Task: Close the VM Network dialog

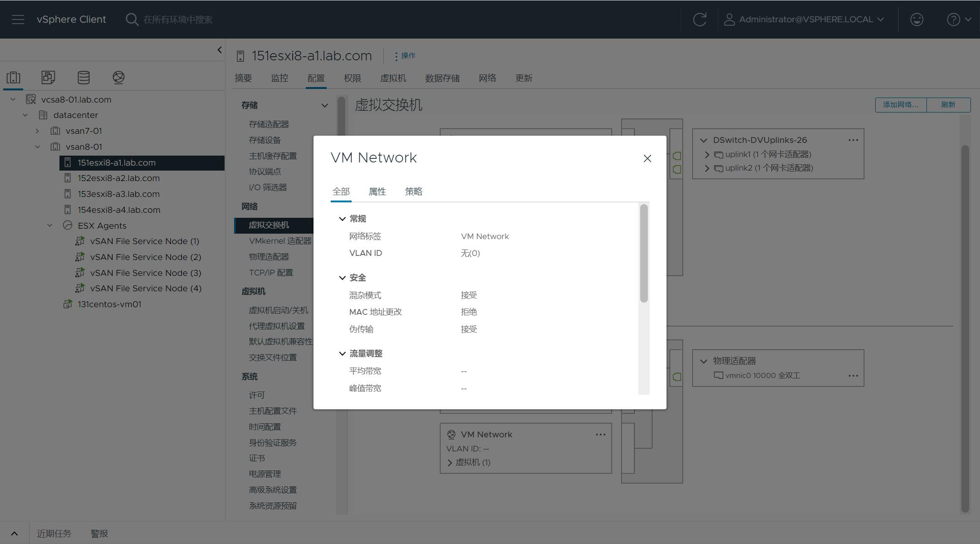Action: point(647,158)
